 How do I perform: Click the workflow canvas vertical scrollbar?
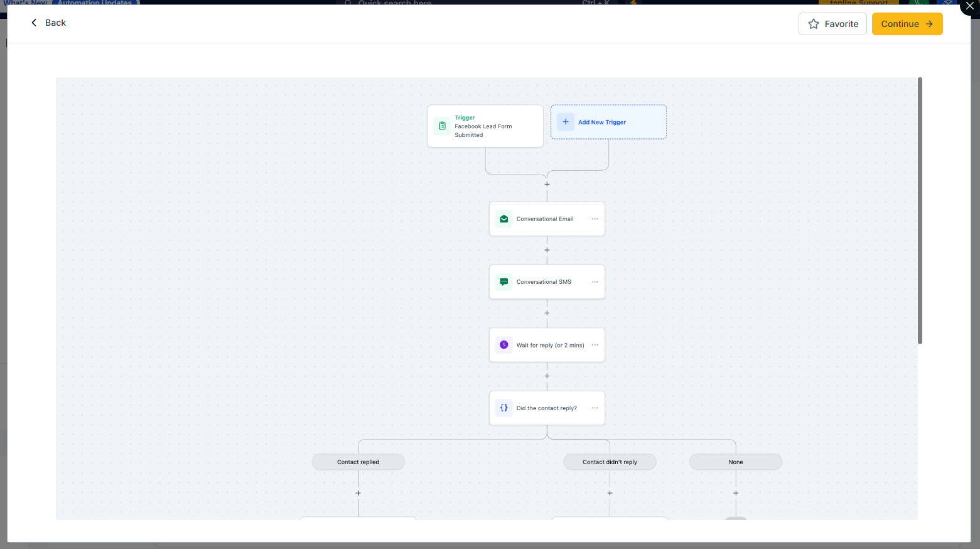tap(920, 210)
